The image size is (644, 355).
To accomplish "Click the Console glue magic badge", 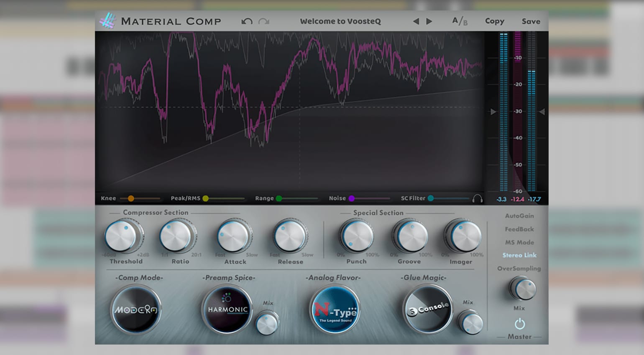I will pos(427,309).
